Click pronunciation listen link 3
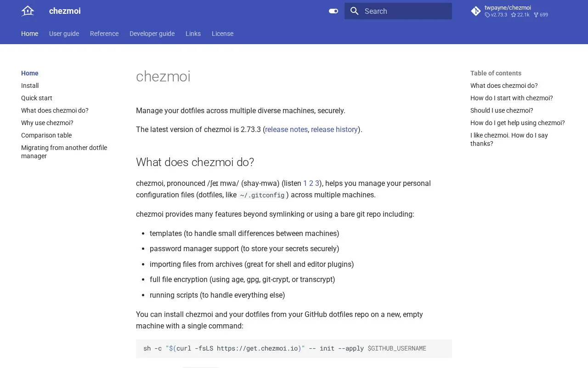 coord(317,184)
